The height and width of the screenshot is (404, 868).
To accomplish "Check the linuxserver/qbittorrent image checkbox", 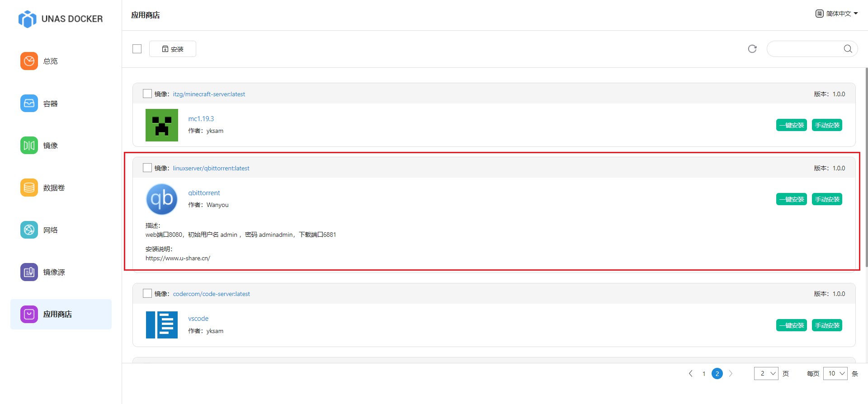I will 147,168.
